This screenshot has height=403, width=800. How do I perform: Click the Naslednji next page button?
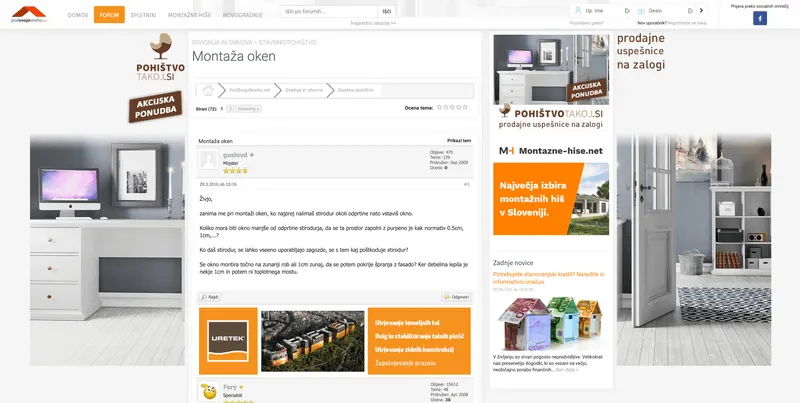tap(248, 109)
